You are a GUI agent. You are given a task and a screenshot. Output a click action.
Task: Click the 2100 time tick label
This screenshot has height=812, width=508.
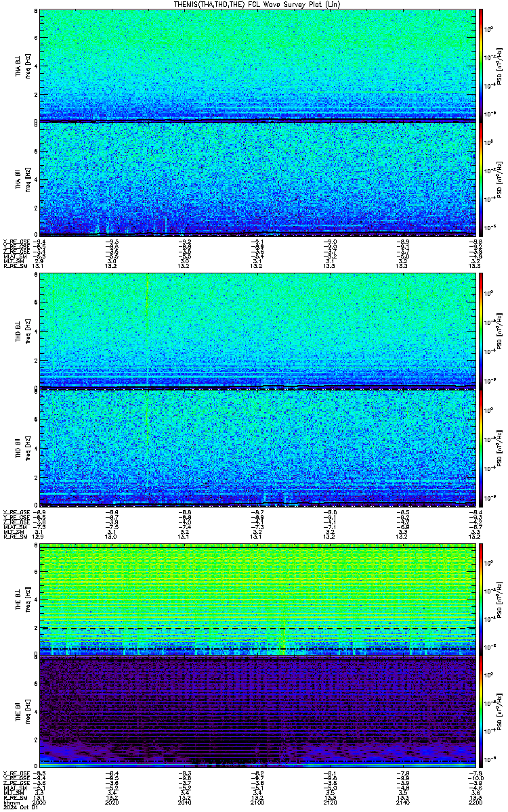coord(257,802)
